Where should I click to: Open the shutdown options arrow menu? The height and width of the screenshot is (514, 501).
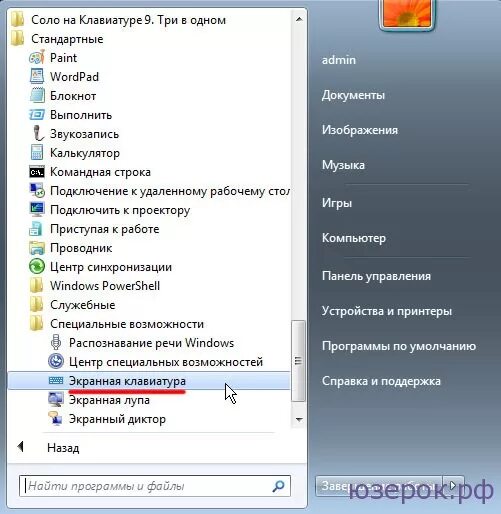(453, 486)
